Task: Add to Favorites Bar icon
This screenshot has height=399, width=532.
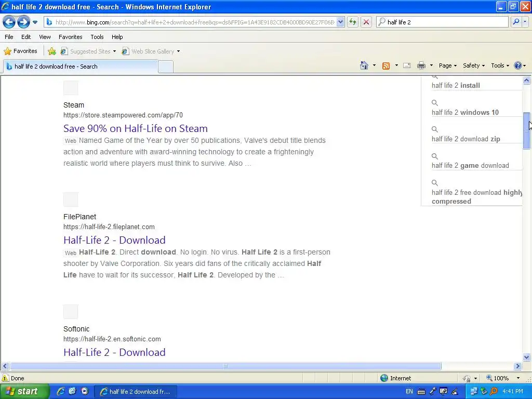Action: click(52, 51)
